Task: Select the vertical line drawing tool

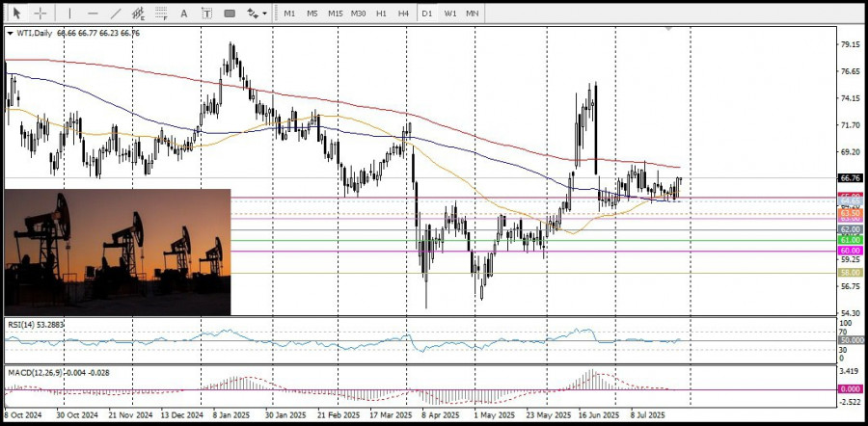Action: 69,13
